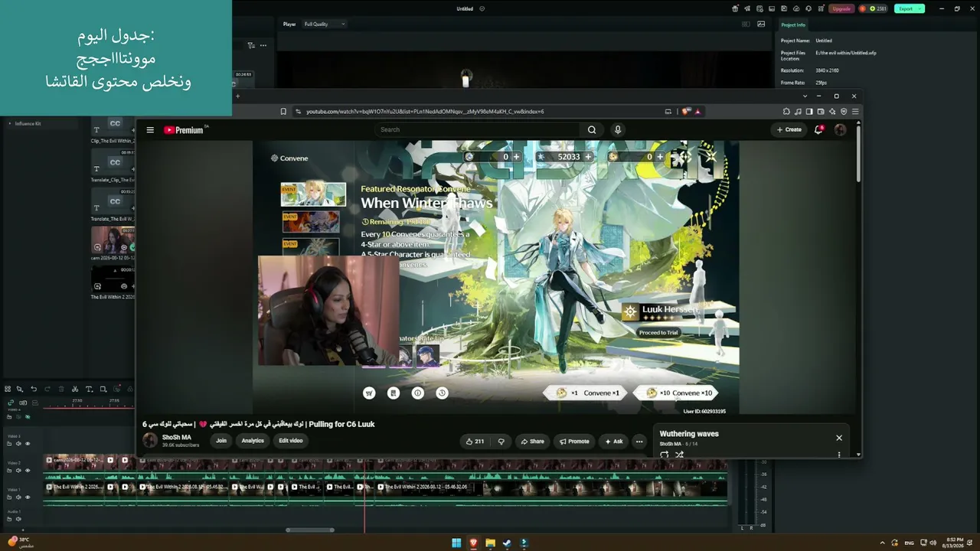Open YouTube notifications bell

click(818, 130)
